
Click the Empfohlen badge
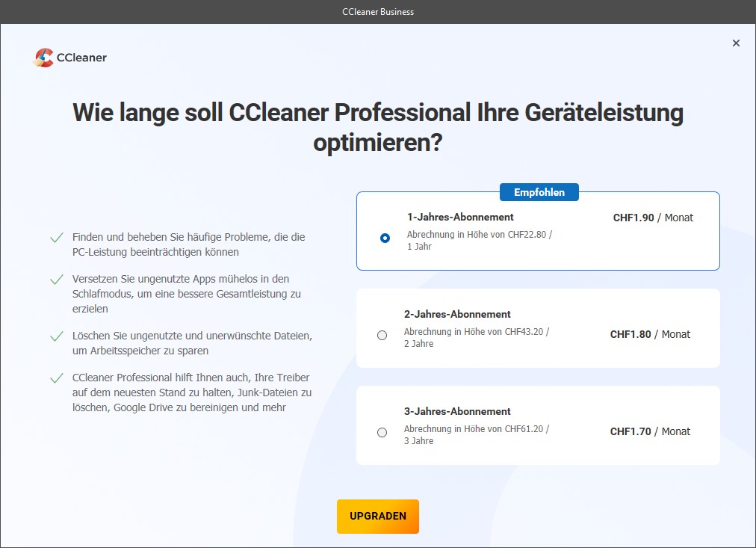(x=539, y=192)
